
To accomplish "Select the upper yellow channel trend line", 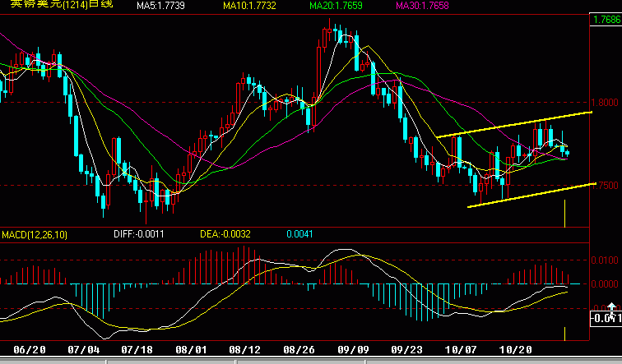I will 514,125.
